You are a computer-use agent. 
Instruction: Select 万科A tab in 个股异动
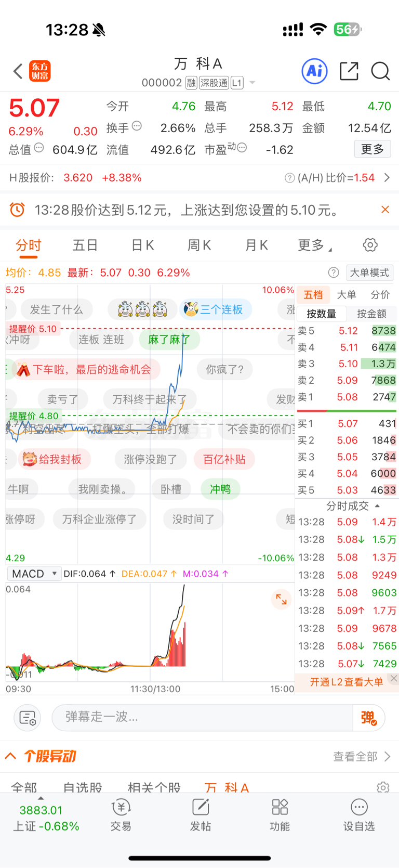[227, 787]
